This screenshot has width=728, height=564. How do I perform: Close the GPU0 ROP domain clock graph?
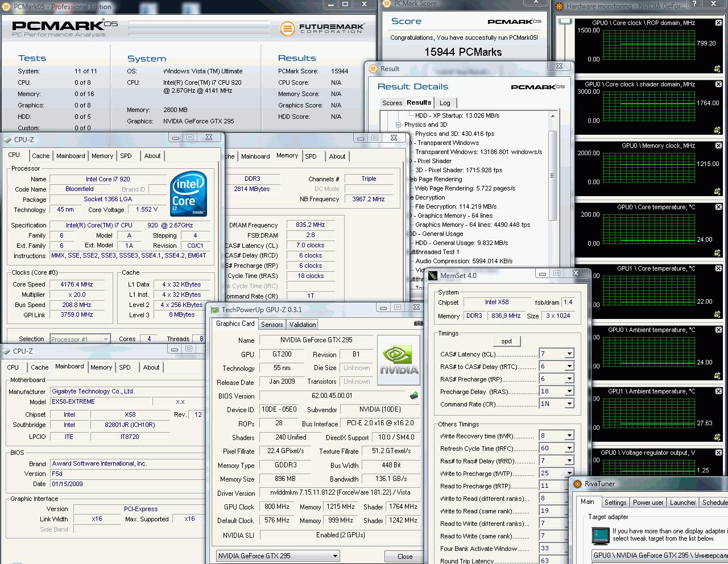pyautogui.click(x=718, y=23)
